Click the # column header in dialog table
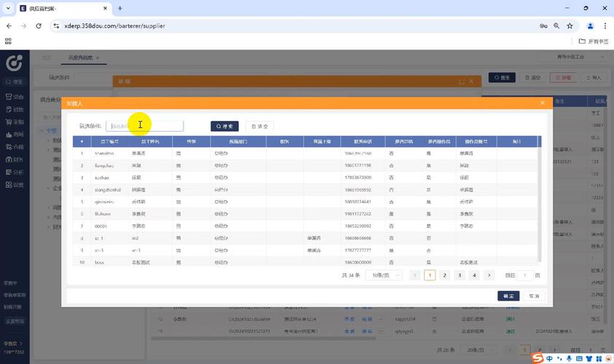 click(x=82, y=141)
